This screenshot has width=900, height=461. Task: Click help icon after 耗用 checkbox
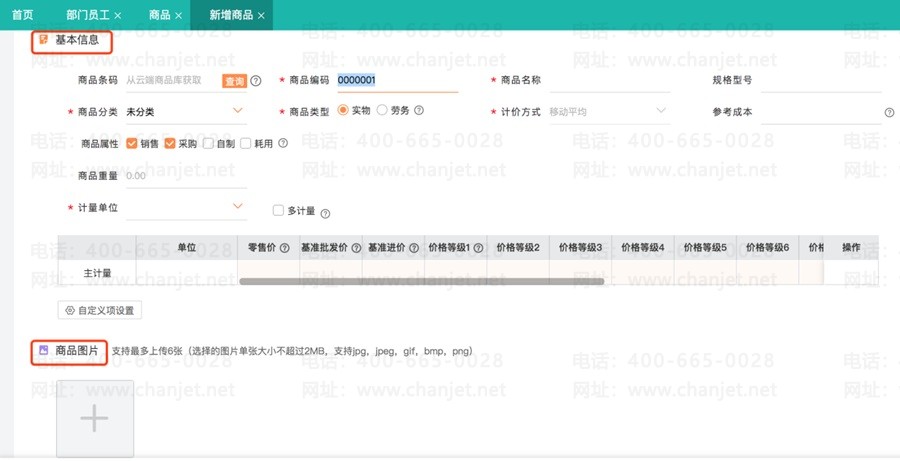(283, 143)
